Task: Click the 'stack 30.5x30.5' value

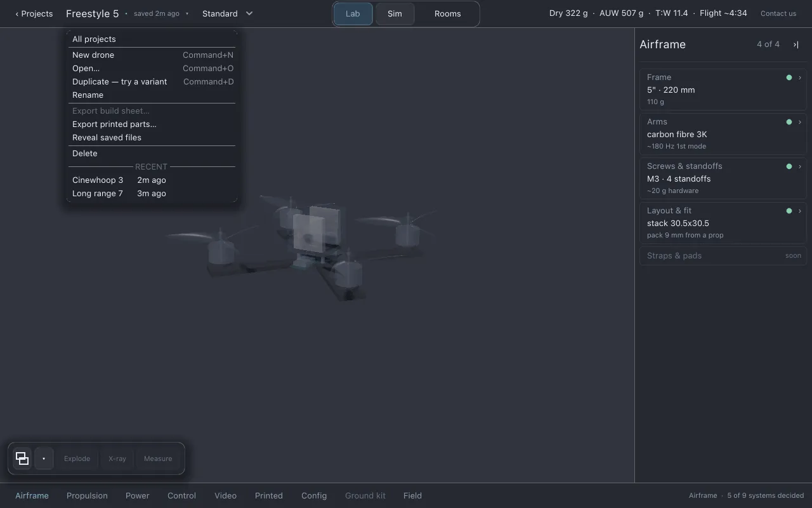Action: (678, 224)
